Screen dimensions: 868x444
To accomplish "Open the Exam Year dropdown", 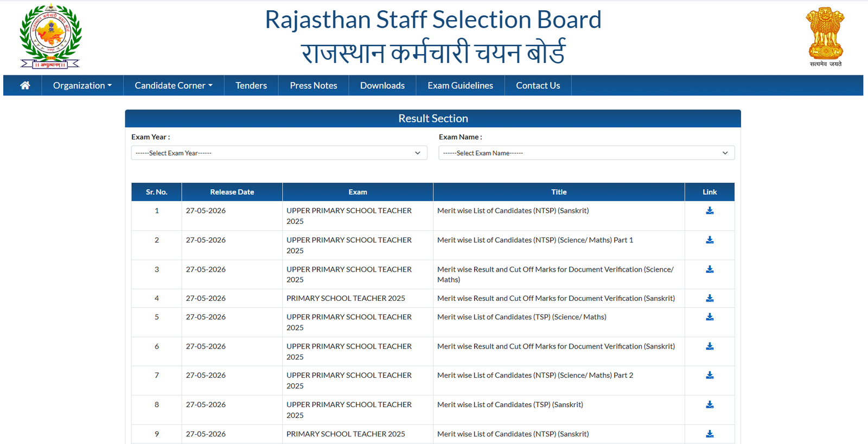I will coord(279,153).
